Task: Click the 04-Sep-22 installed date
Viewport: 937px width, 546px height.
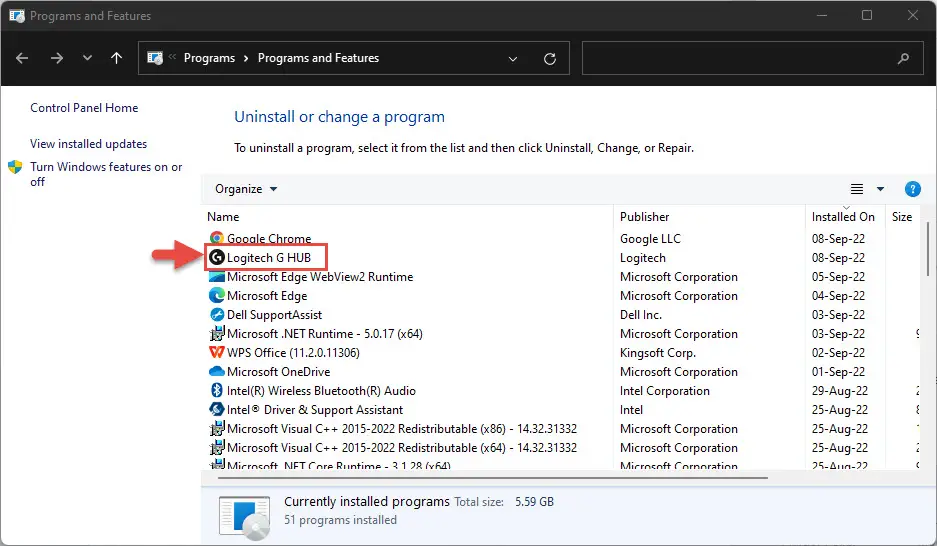Action: point(838,296)
